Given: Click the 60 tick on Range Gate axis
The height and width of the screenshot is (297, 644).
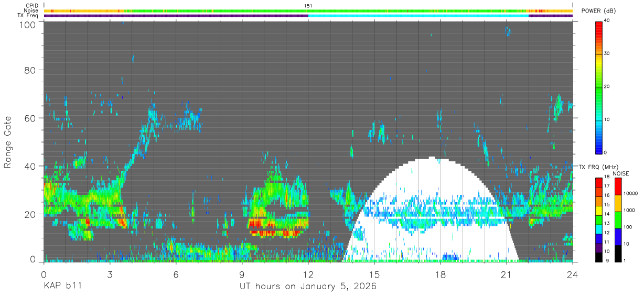Looking at the screenshot, I should point(29,118).
